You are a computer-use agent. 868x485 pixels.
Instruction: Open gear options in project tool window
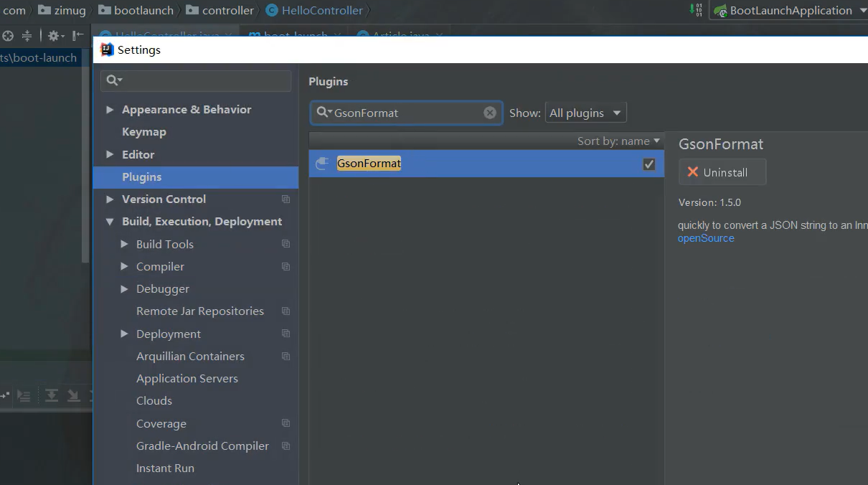[x=55, y=36]
